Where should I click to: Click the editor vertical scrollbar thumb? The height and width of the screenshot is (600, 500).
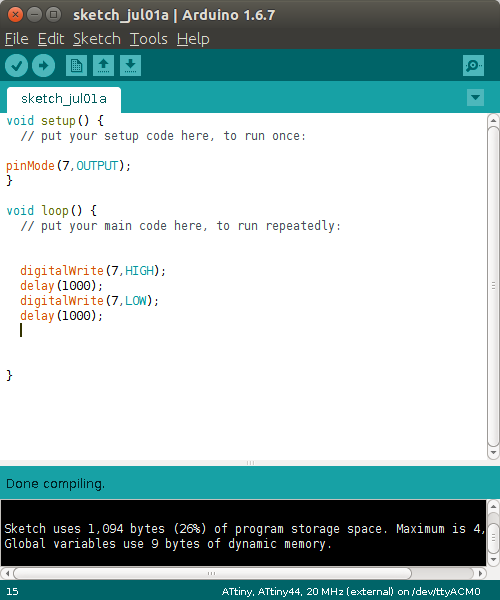tap(493, 286)
